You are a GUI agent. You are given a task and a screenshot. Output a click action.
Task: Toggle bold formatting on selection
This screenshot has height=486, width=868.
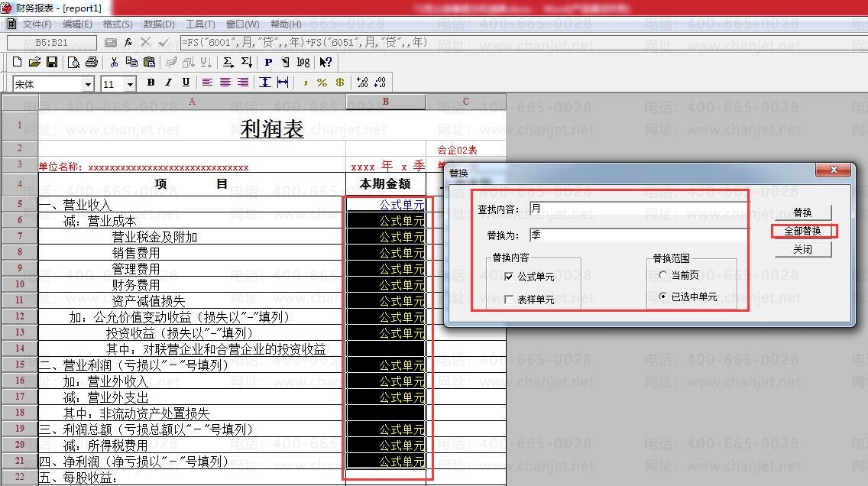pos(151,82)
